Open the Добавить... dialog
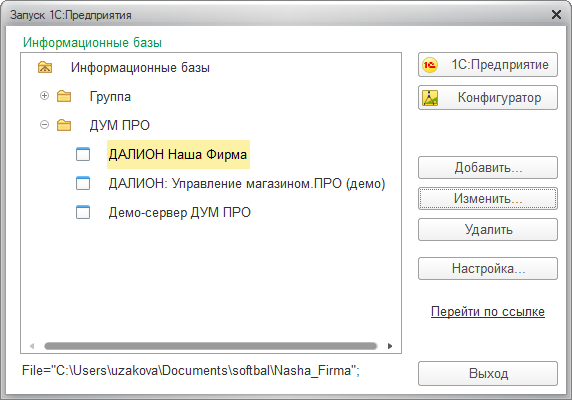572x400 pixels. point(488,168)
